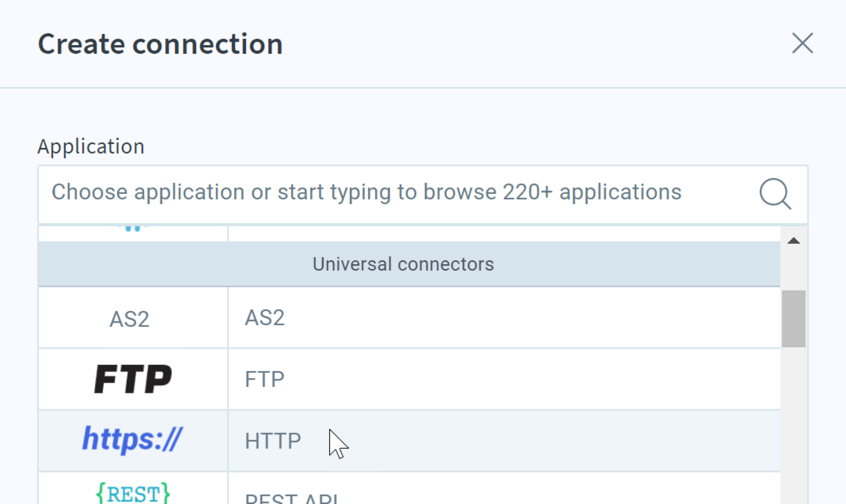The image size is (846, 504).
Task: Click the gray scrollbar thumb
Action: (794, 319)
